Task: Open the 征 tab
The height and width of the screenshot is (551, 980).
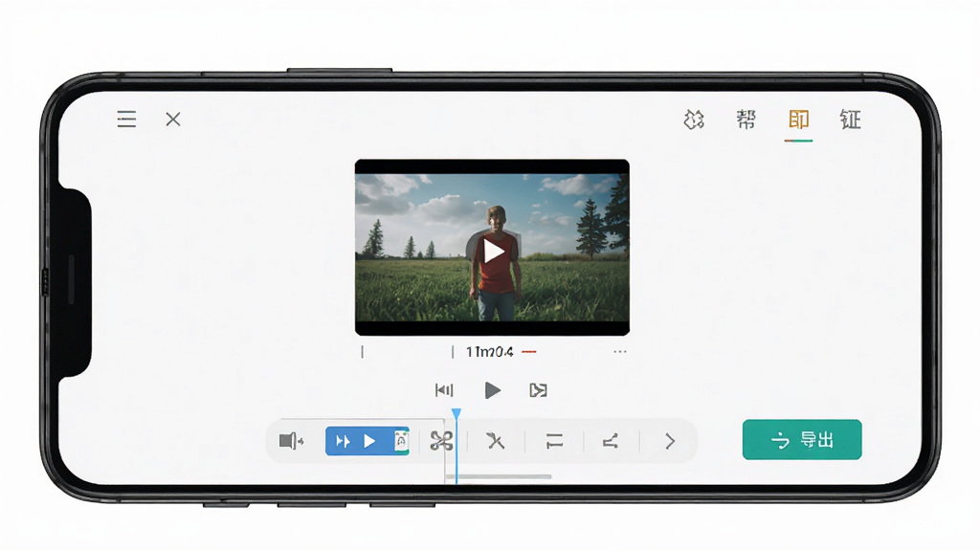Action: coord(850,119)
